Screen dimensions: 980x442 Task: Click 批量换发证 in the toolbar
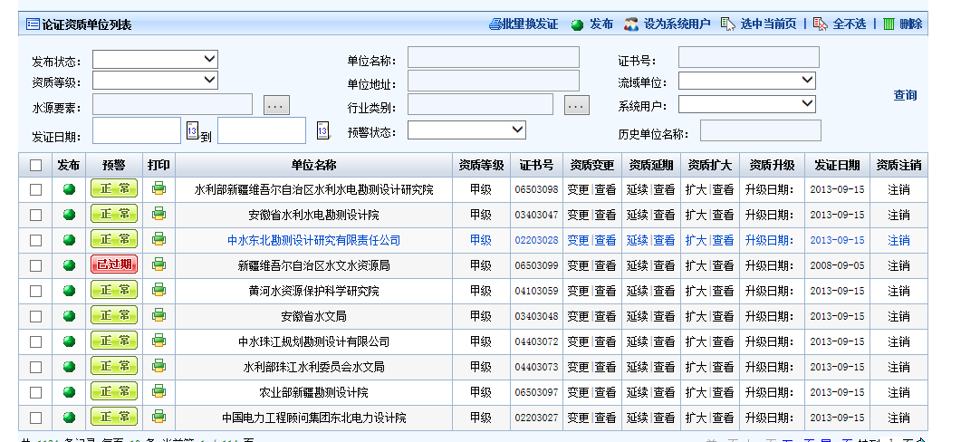530,24
